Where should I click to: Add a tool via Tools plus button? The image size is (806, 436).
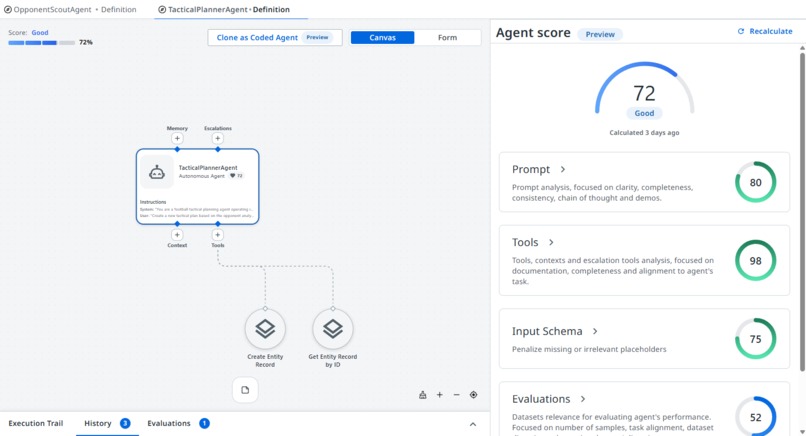(217, 235)
